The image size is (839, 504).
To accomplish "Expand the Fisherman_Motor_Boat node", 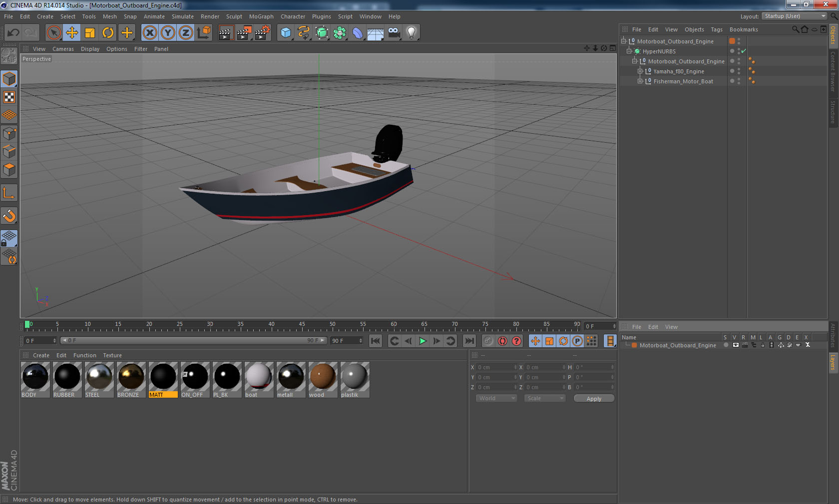I will click(x=640, y=81).
